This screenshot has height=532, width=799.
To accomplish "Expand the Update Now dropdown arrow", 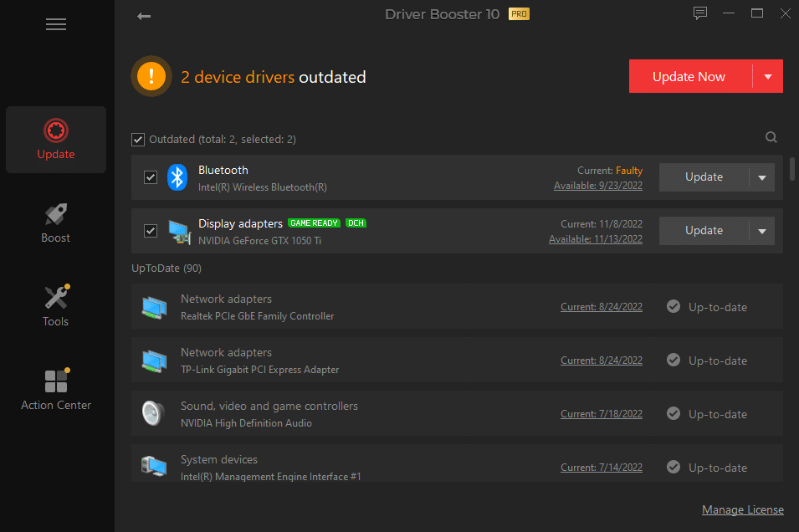I will coord(768,76).
